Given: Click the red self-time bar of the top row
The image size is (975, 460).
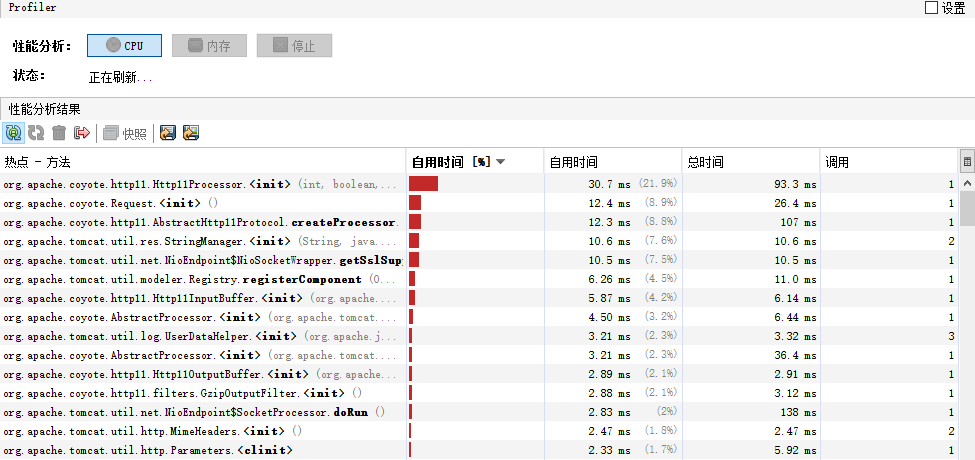Looking at the screenshot, I should point(423,184).
